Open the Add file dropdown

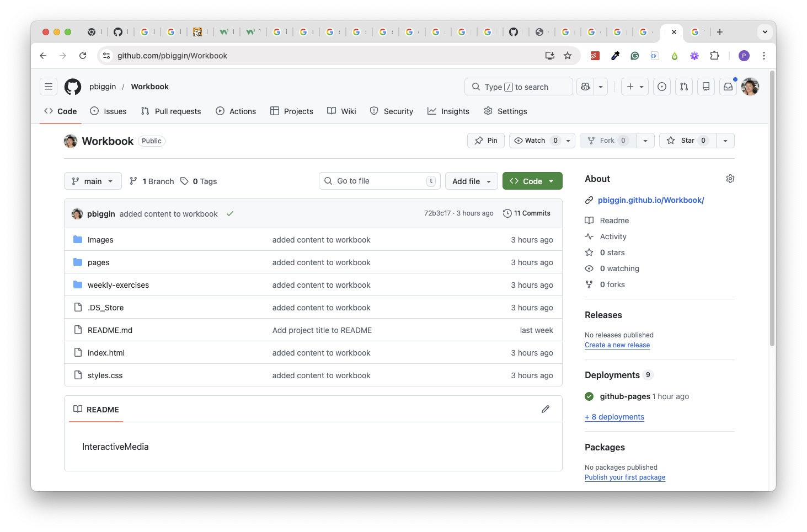point(471,181)
